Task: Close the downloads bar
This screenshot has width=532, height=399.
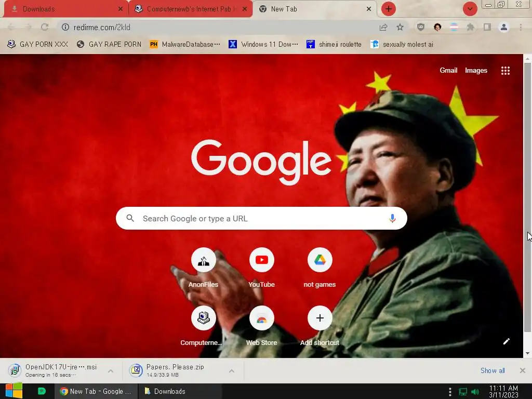Action: (x=523, y=370)
